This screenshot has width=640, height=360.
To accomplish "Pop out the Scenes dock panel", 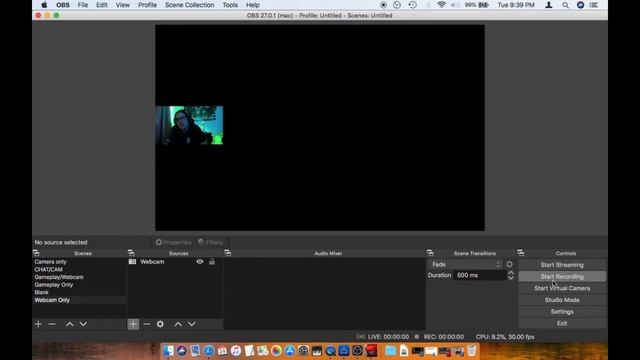I will coord(36,253).
